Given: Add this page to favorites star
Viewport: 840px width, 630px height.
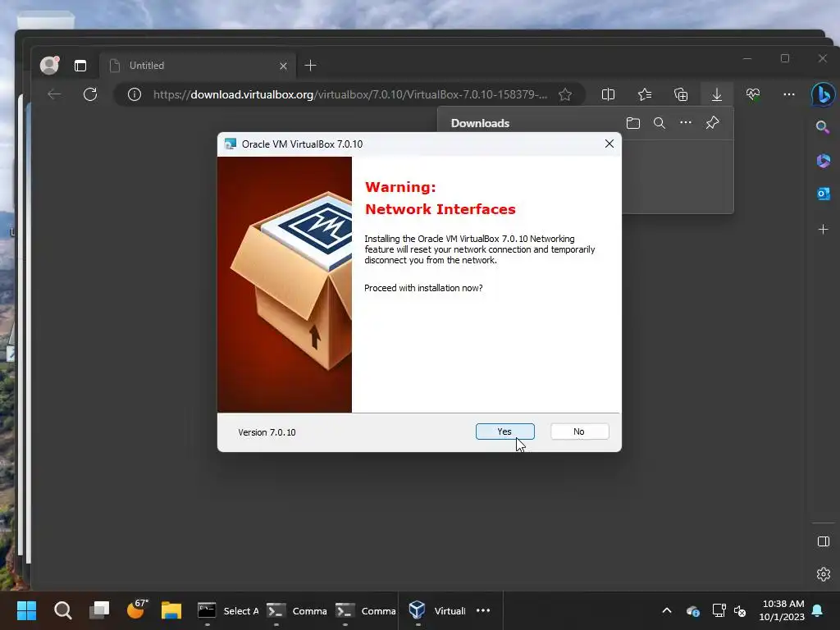Looking at the screenshot, I should [565, 95].
